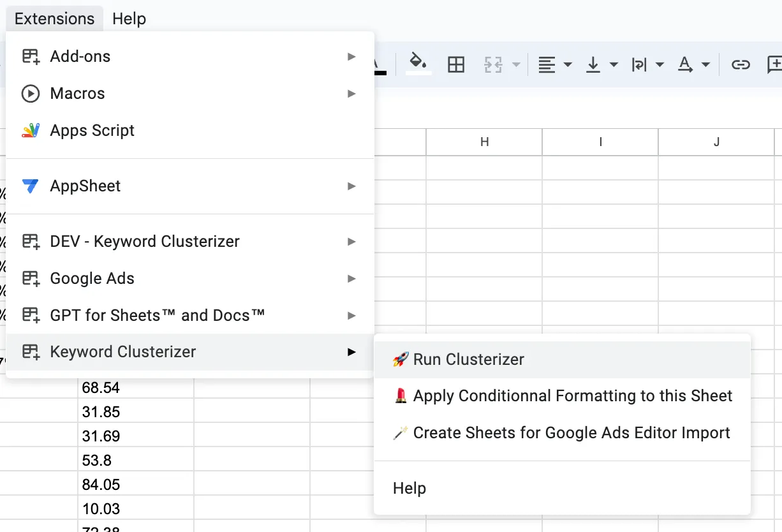Click the Keyword Clusterizer add-on icon
The height and width of the screenshot is (532, 782).
tap(31, 352)
